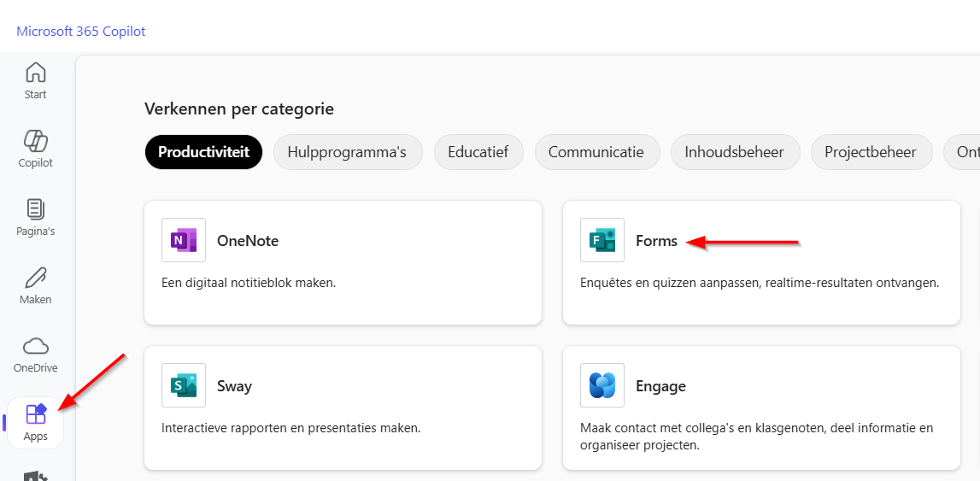This screenshot has width=980, height=481.
Task: Click the Forms app icon
Action: [601, 240]
